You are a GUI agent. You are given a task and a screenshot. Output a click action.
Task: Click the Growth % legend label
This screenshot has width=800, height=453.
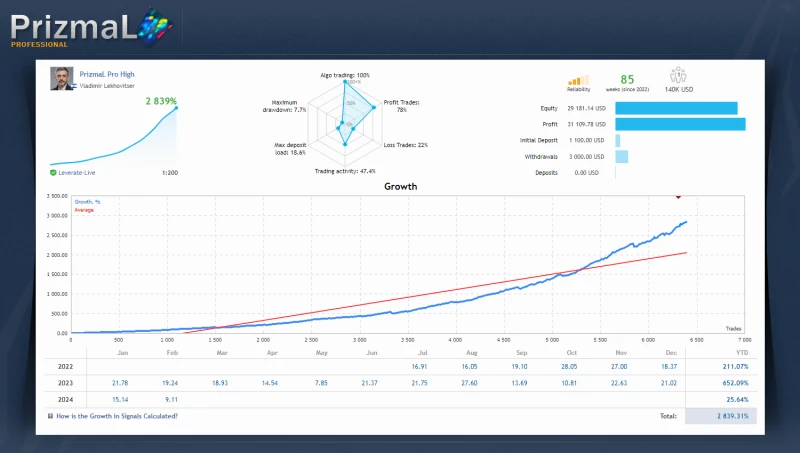[88, 202]
